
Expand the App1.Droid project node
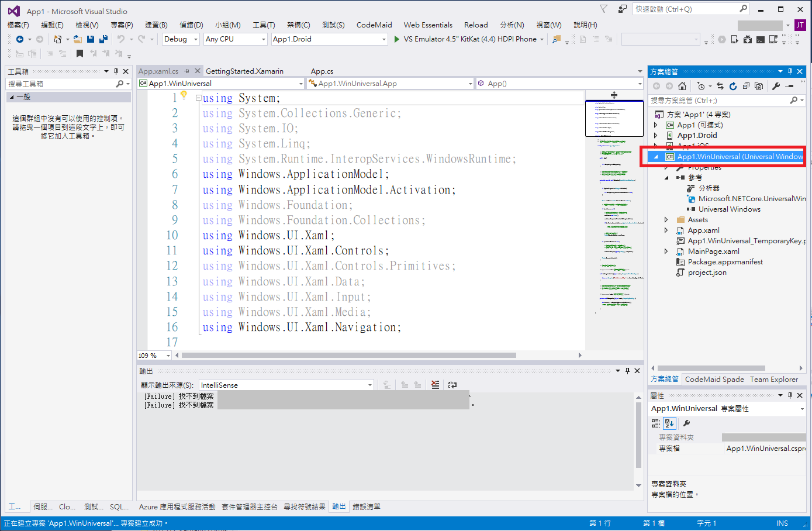point(655,136)
